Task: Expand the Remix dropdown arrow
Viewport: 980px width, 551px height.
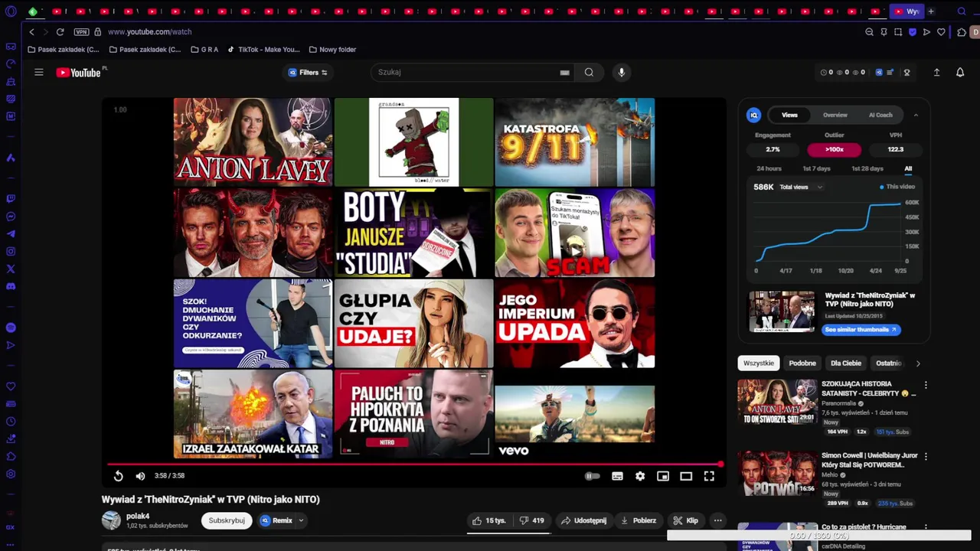Action: pyautogui.click(x=301, y=520)
